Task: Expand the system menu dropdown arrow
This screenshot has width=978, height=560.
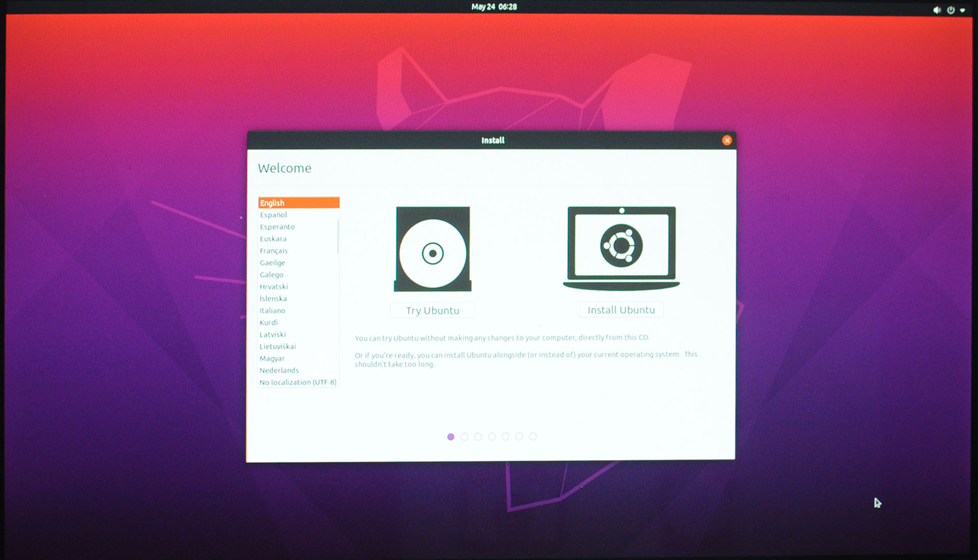Action: (x=962, y=10)
